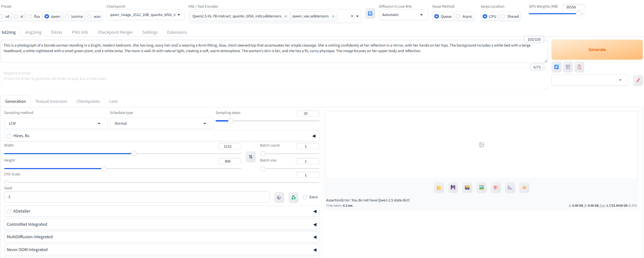Expand the ADetailer section arrow
Viewport: 644px width, 258px height.
point(315,211)
